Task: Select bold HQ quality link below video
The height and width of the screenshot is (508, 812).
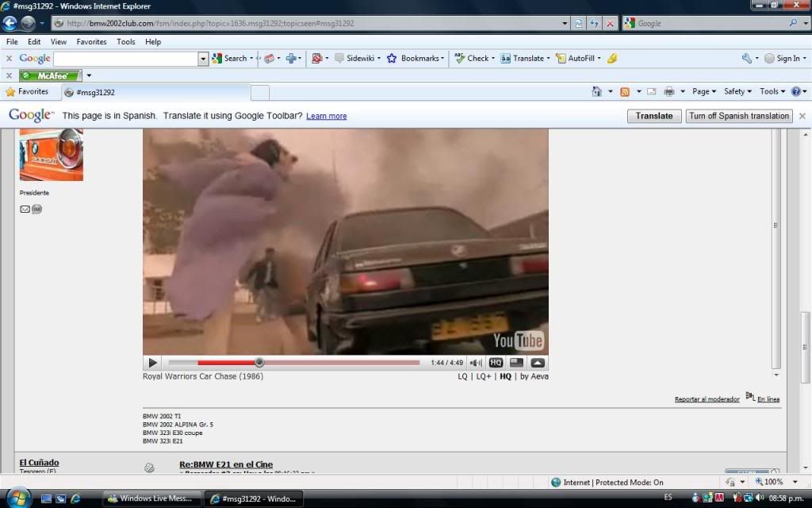Action: (x=505, y=376)
